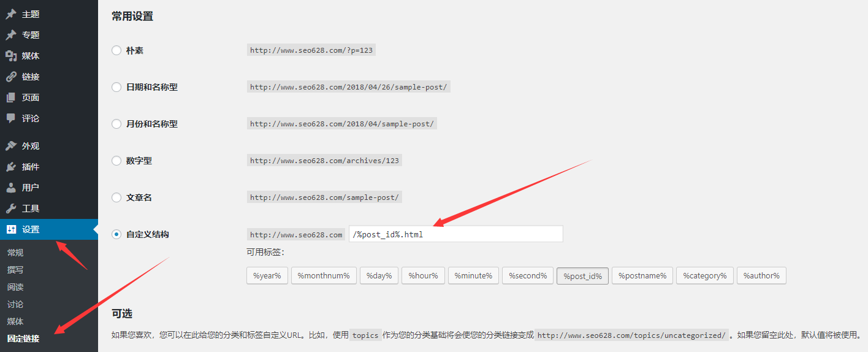Click the appearance brush icon beside 外观
Screen dimensions: 868x352
click(11, 146)
